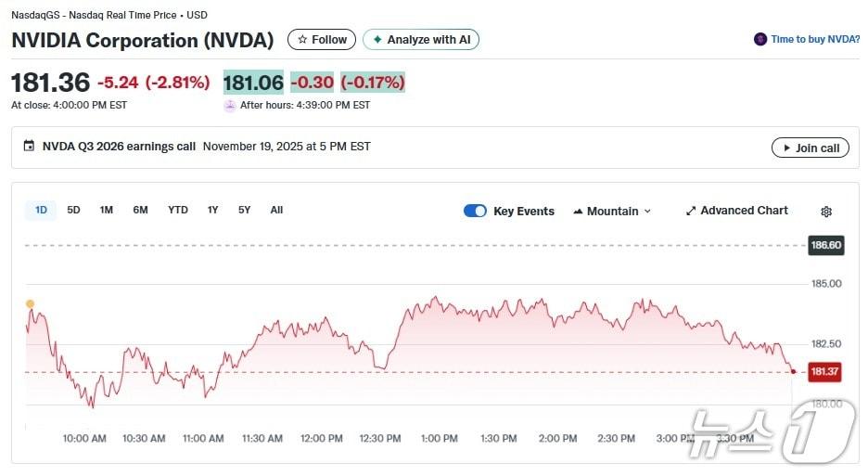
Task: Show the 1M chart range
Action: pos(107,210)
